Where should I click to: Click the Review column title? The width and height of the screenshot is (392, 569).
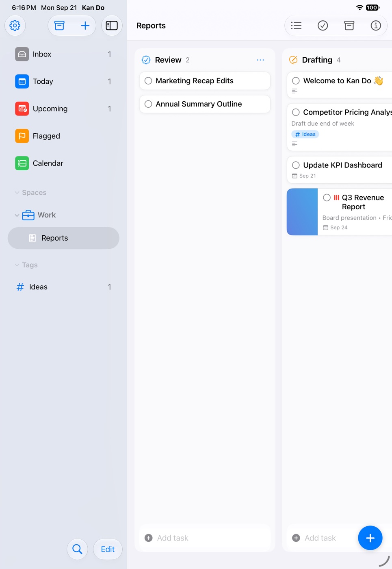point(168,60)
